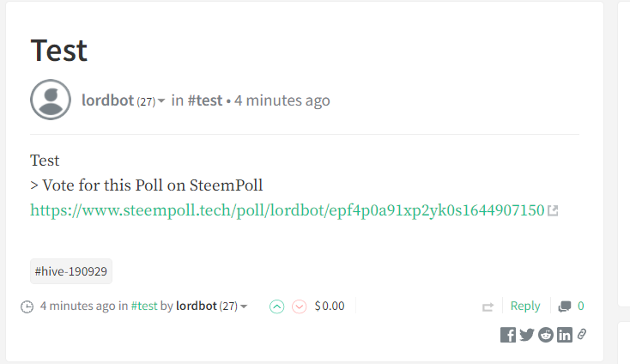Expand dropdown arrow beside lordbot in header
Image resolution: width=630 pixels, height=364 pixels.
point(161,100)
